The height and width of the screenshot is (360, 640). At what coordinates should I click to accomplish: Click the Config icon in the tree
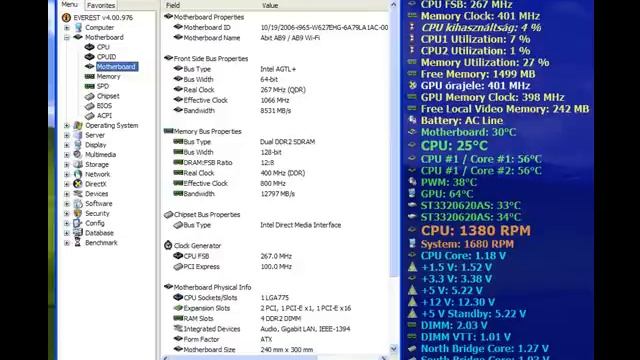coord(78,223)
